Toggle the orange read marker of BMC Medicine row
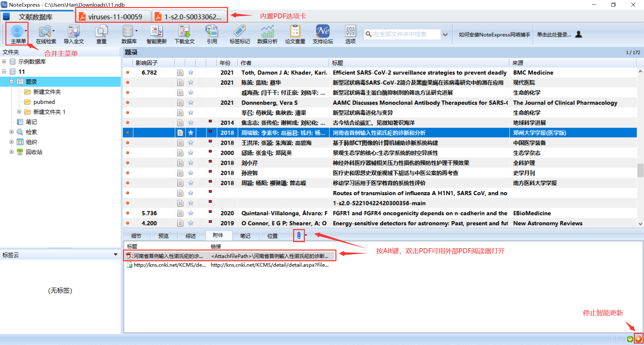The height and width of the screenshot is (345, 644). point(128,72)
